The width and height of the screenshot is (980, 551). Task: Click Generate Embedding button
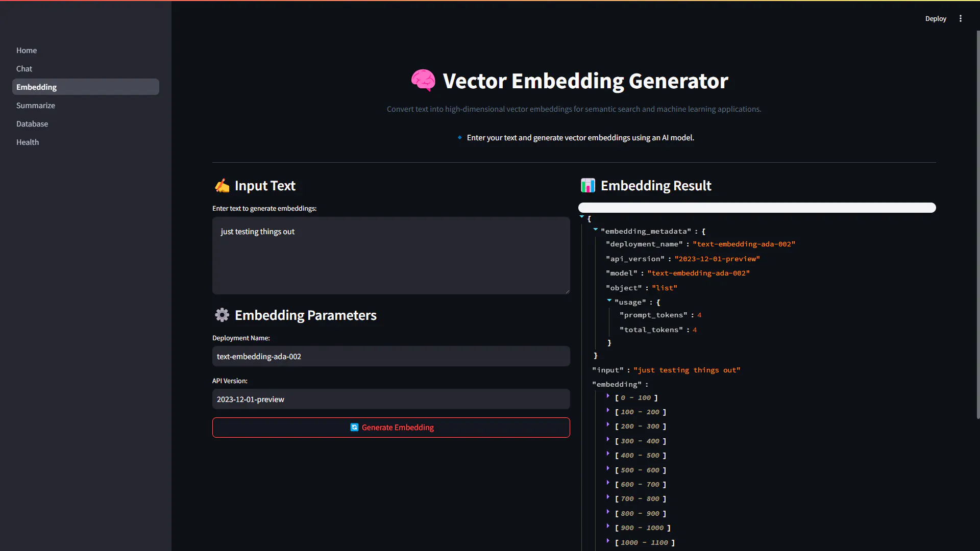click(x=391, y=428)
